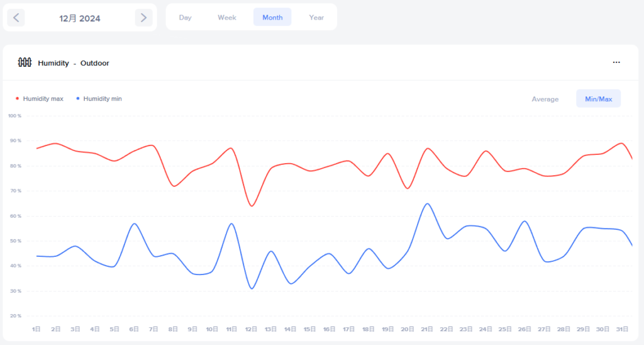Screen dimensions: 644x345
Task: Toggle chart to Min/Max mode
Action: click(x=598, y=99)
